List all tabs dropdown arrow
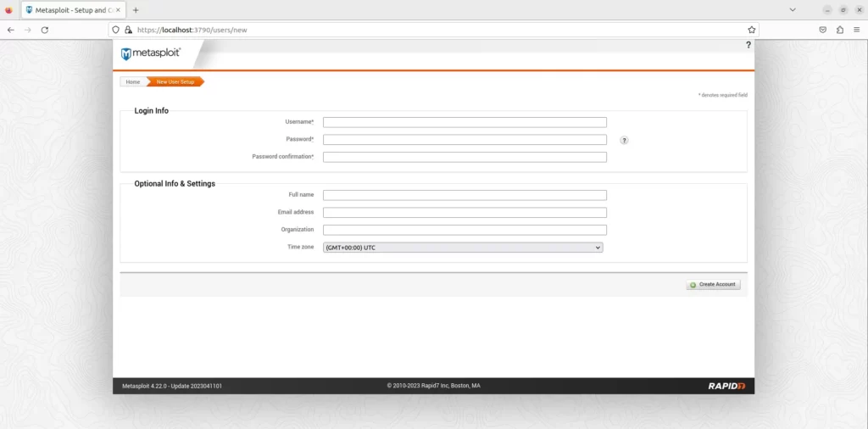Viewport: 868px width, 429px height. tap(793, 10)
